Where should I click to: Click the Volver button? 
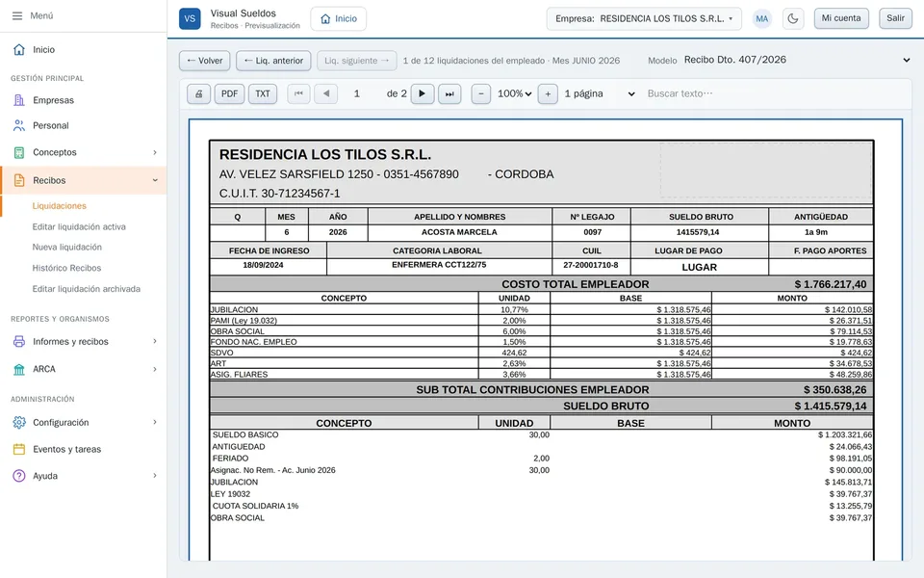coord(204,60)
